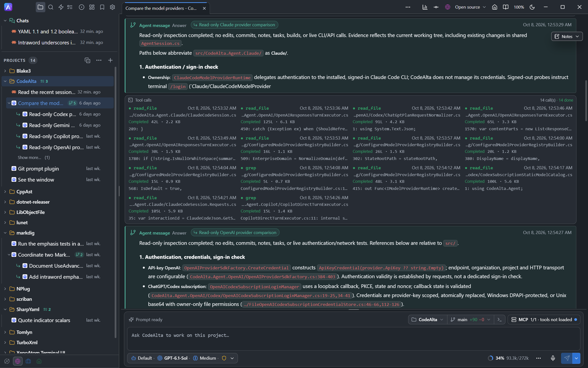588x368 pixels.
Task: Open the CodeAlta project selector dropdown
Action: (x=428, y=320)
